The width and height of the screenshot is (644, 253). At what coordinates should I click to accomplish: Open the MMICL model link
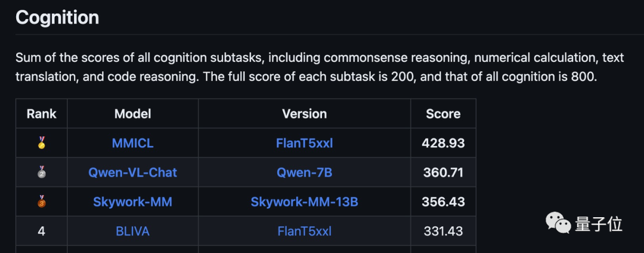click(132, 143)
